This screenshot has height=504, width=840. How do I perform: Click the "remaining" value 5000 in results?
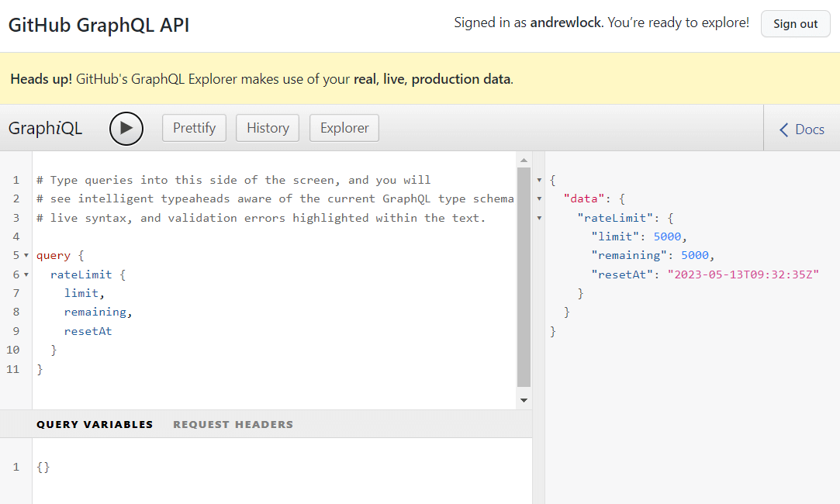point(695,255)
